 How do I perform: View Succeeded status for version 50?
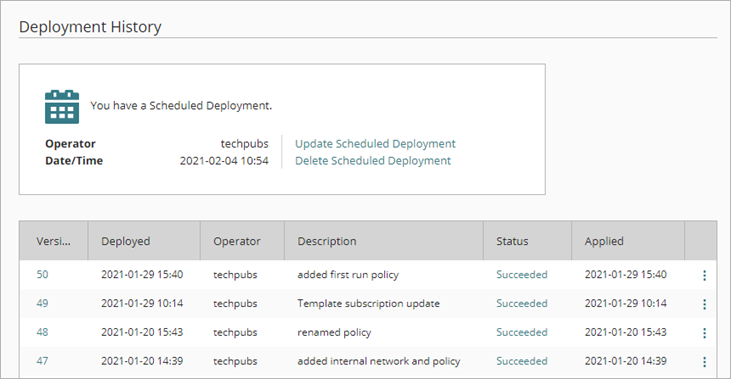(x=522, y=275)
